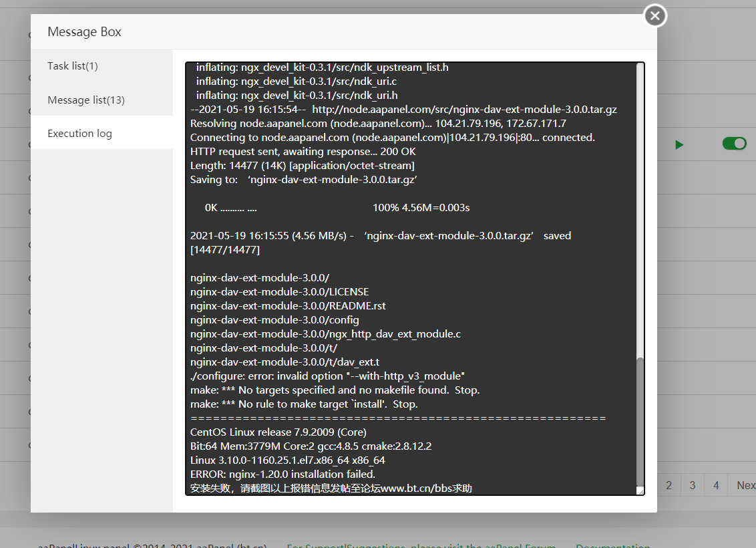The height and width of the screenshot is (548, 756).
Task: Click the './configure: error: invalid option' line
Action: click(x=327, y=376)
